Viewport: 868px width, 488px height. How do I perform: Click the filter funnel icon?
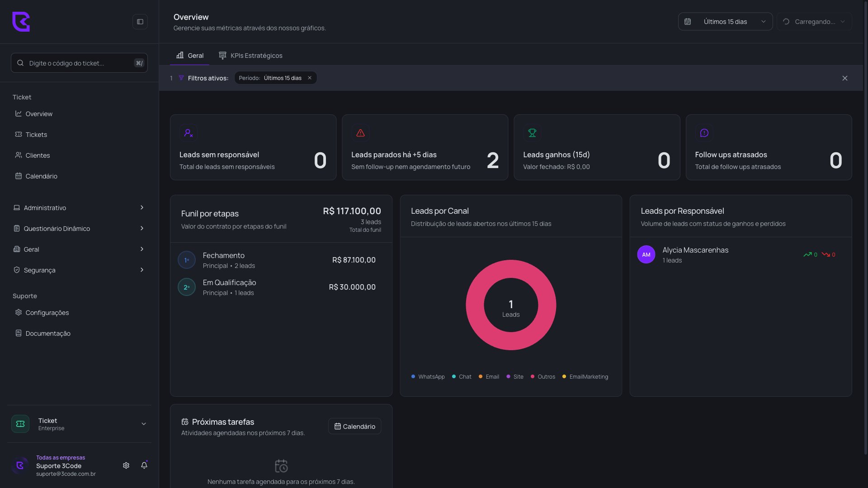[x=181, y=78]
